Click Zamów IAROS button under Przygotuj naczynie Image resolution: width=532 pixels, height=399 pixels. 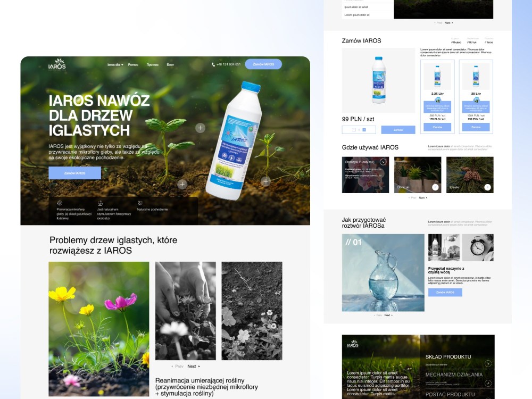[445, 292]
